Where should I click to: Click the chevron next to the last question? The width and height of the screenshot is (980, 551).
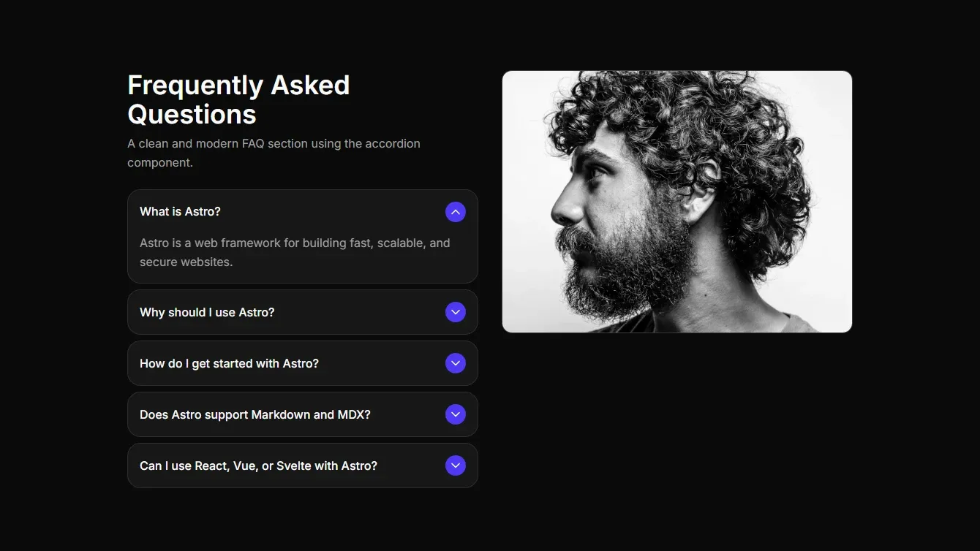coord(455,465)
